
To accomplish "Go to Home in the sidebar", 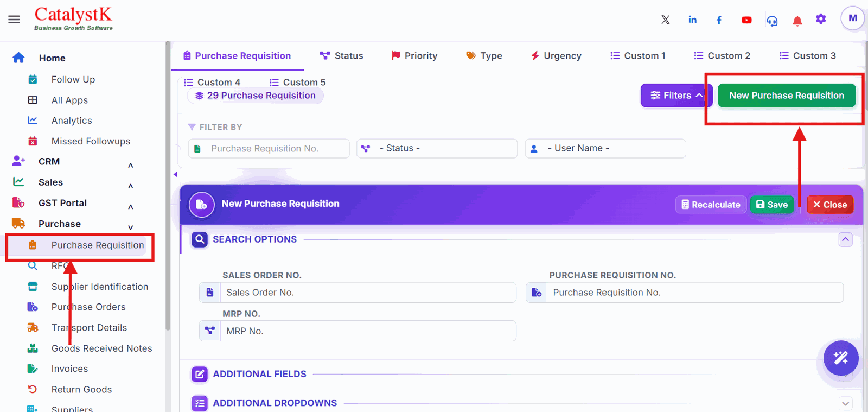I will pos(52,58).
